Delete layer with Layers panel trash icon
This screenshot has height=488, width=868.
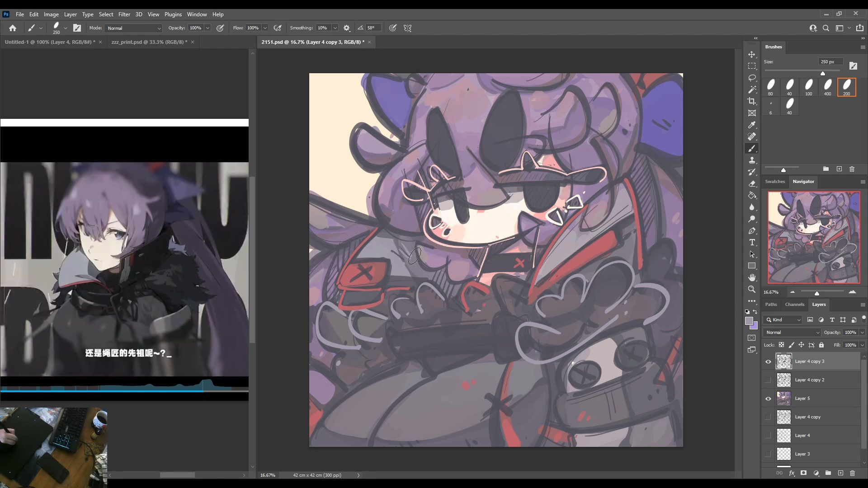point(852,473)
